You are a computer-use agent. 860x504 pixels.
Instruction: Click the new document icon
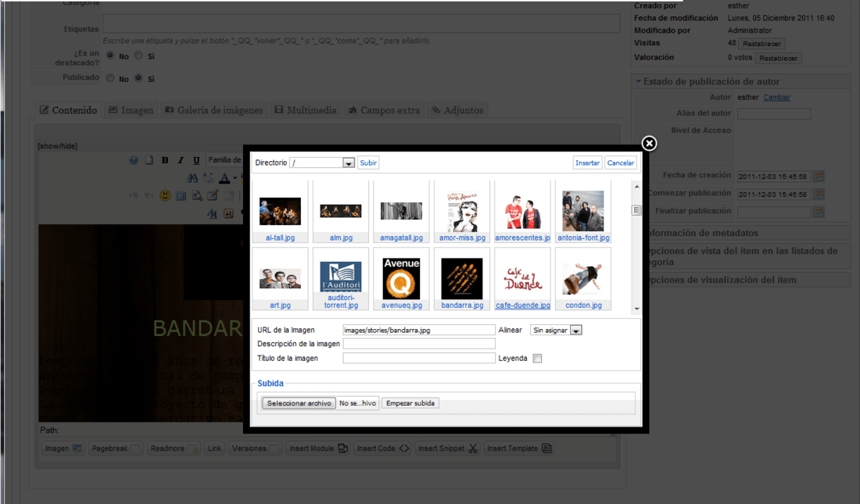point(149,160)
